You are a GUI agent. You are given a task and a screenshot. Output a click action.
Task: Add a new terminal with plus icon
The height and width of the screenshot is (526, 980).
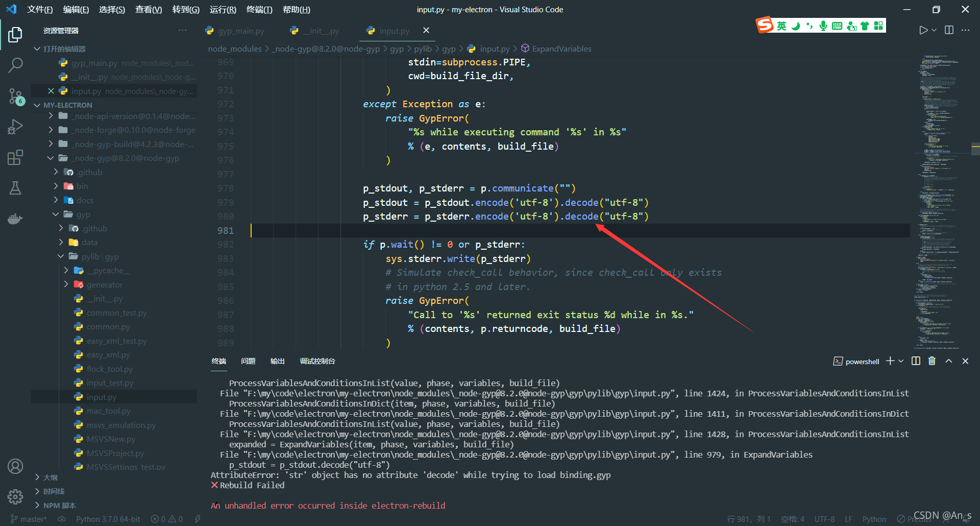(890, 361)
